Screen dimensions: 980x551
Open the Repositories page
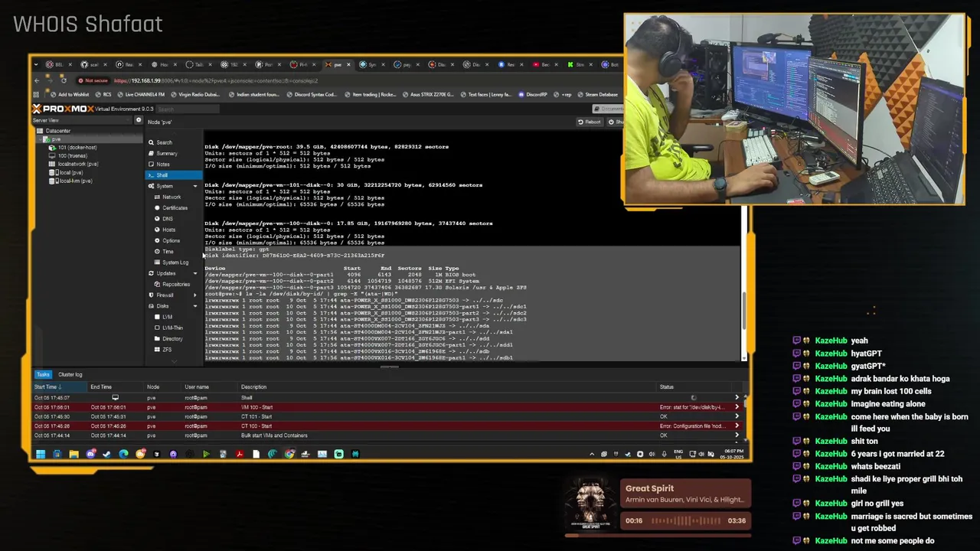pyautogui.click(x=176, y=284)
